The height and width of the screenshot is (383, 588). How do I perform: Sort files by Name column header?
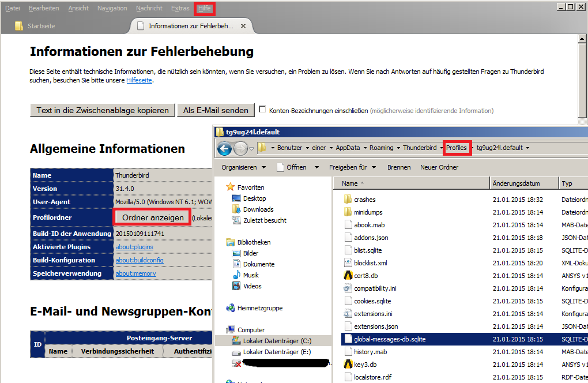[x=412, y=183]
